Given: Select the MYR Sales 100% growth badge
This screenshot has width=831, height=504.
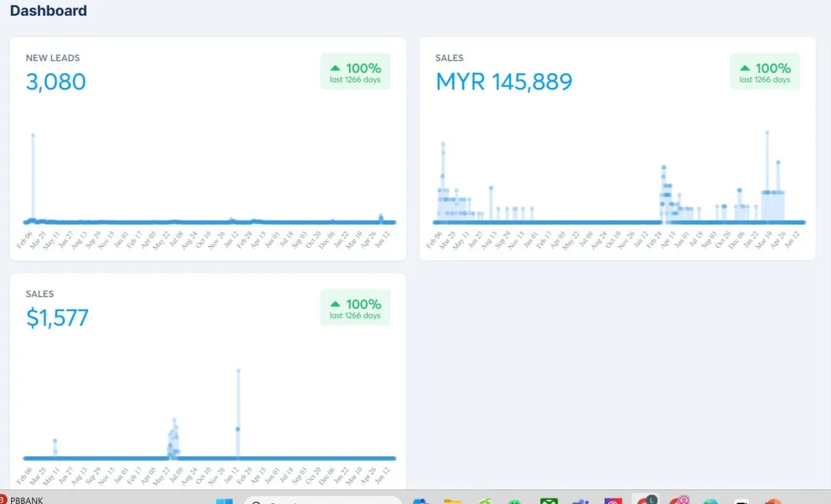Looking at the screenshot, I should [x=765, y=71].
